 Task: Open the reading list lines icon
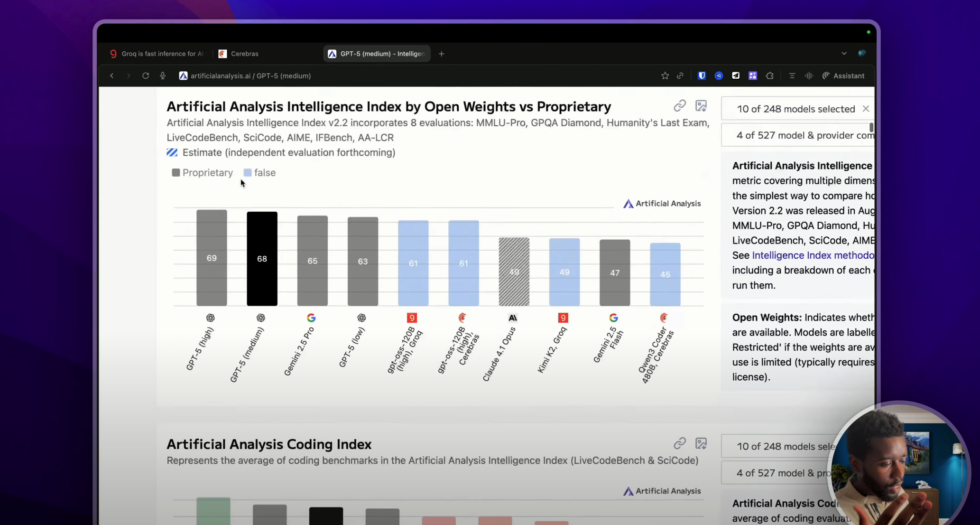click(792, 75)
